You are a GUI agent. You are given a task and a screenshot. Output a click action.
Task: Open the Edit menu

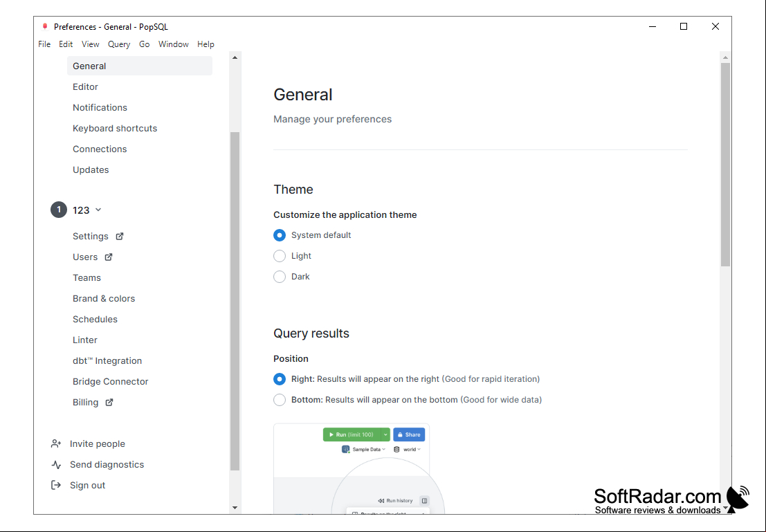click(x=66, y=44)
